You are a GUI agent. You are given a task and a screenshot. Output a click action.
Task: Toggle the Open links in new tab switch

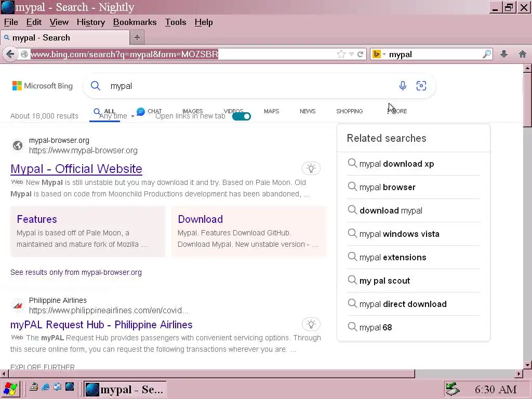pyautogui.click(x=242, y=116)
